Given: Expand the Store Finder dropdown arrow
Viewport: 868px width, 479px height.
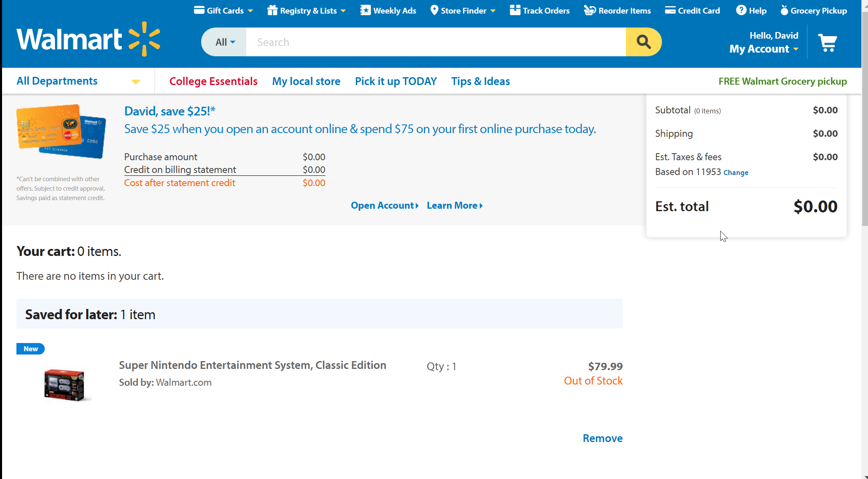Looking at the screenshot, I should (x=493, y=11).
